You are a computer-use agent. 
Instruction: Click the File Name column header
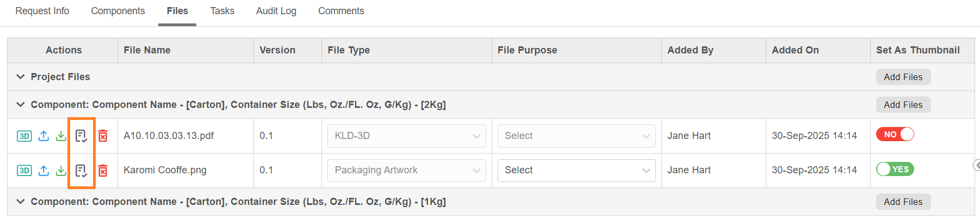pos(147,50)
